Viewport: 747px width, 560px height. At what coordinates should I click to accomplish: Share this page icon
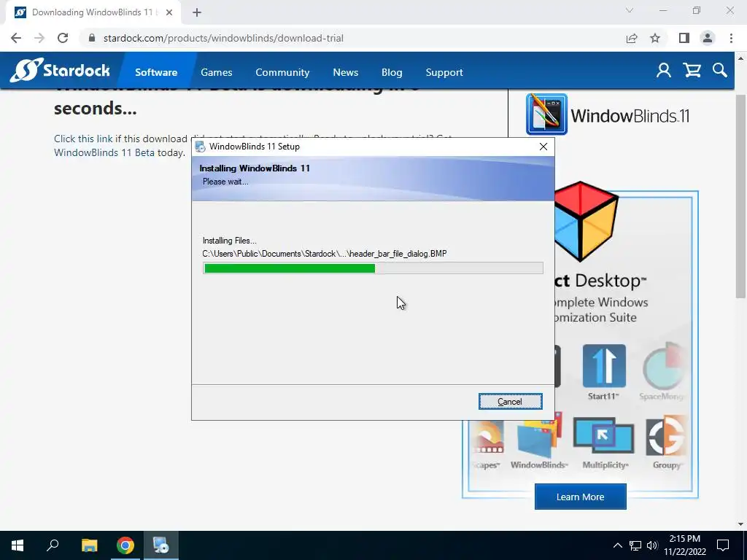click(632, 38)
